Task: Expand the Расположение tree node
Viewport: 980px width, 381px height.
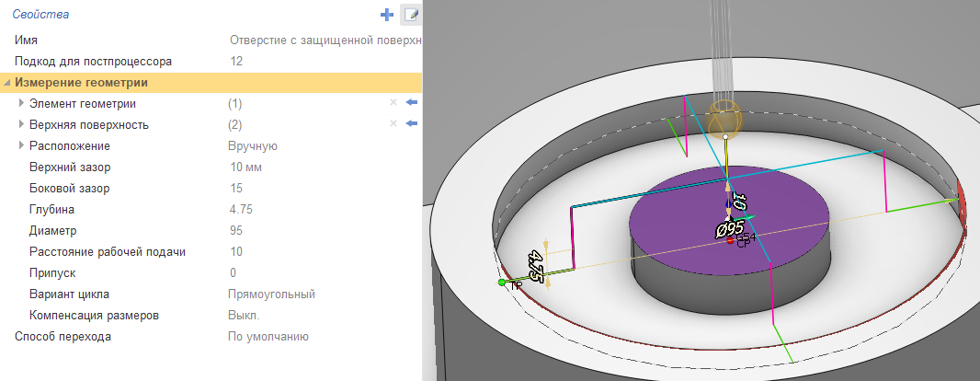Action: pos(22,145)
